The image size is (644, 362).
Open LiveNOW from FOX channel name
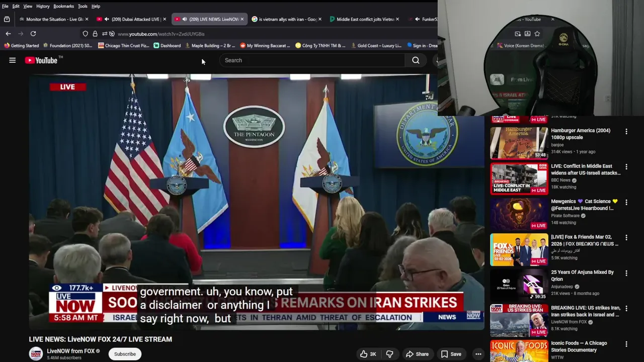pyautogui.click(x=71, y=351)
